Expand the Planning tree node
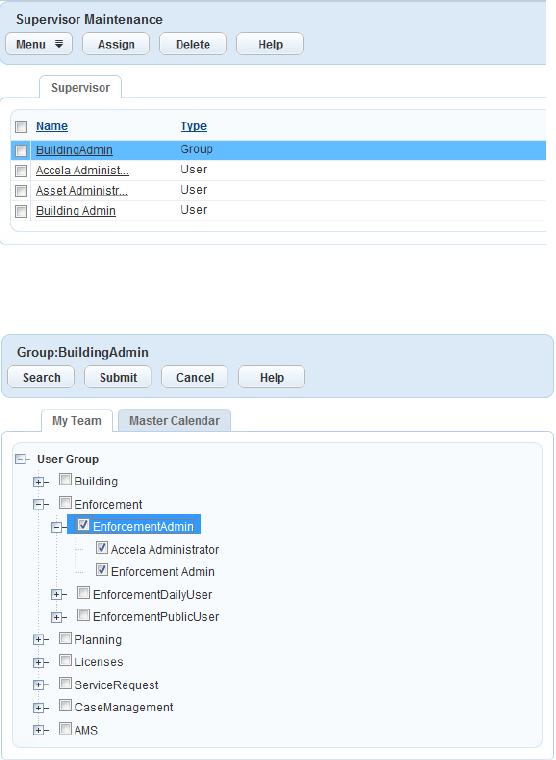 click(38, 640)
